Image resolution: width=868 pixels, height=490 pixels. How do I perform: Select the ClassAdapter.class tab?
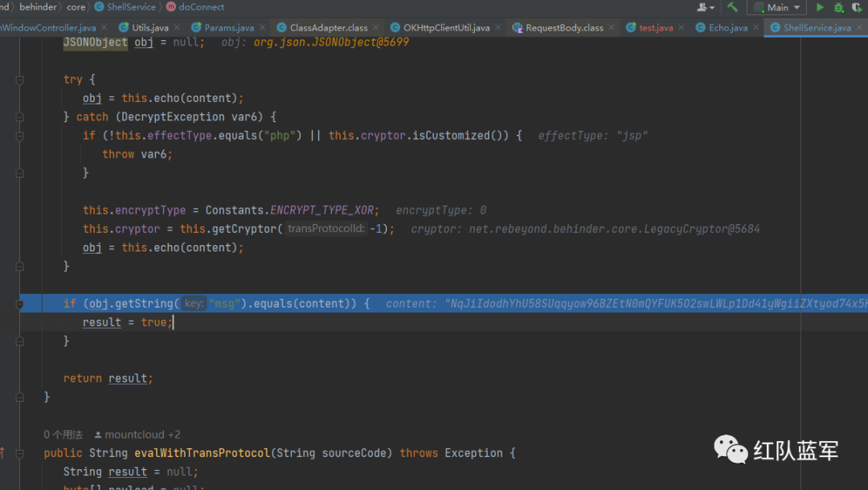coord(328,27)
